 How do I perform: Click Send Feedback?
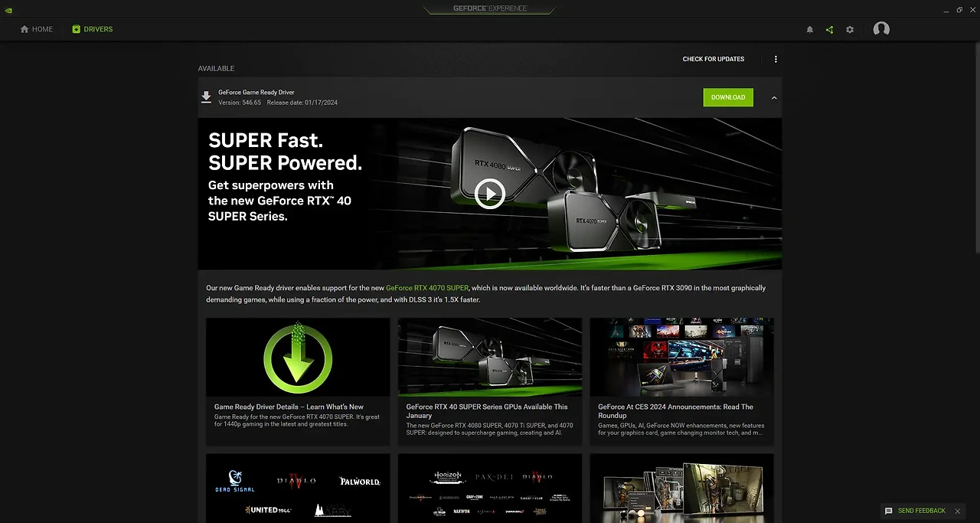click(x=922, y=511)
